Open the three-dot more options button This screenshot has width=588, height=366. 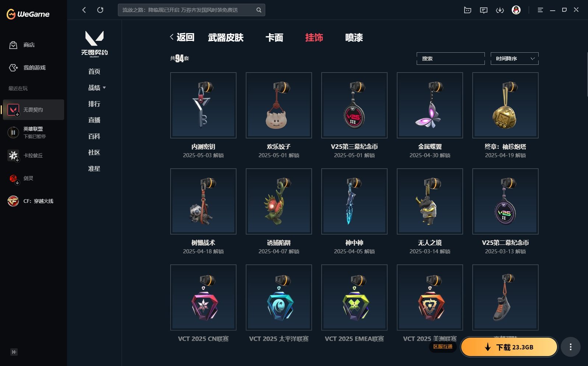tap(570, 347)
